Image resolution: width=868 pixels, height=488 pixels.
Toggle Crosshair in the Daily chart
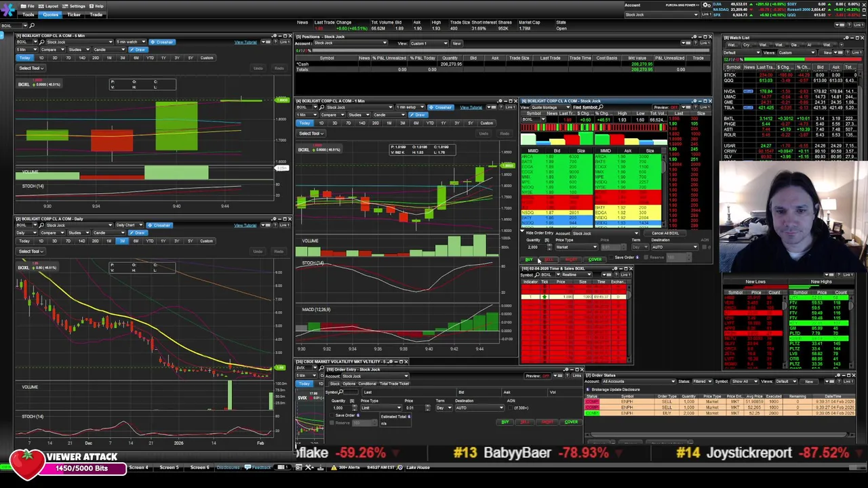[160, 225]
